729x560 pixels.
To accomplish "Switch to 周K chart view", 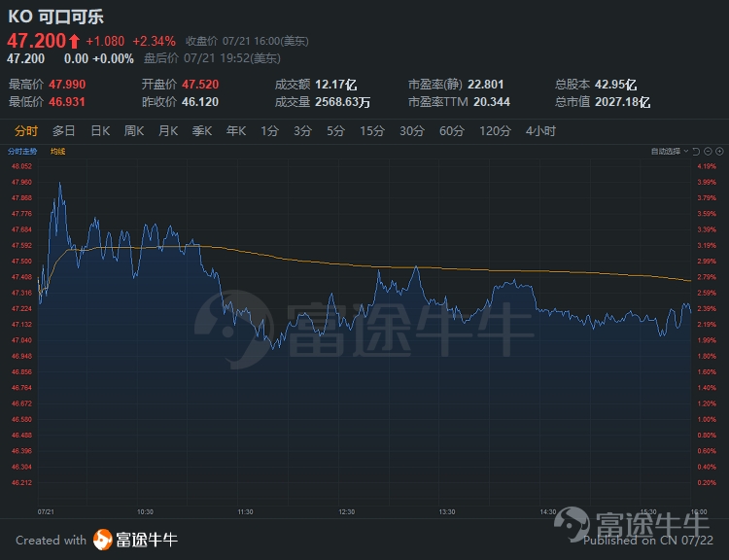I will [134, 131].
